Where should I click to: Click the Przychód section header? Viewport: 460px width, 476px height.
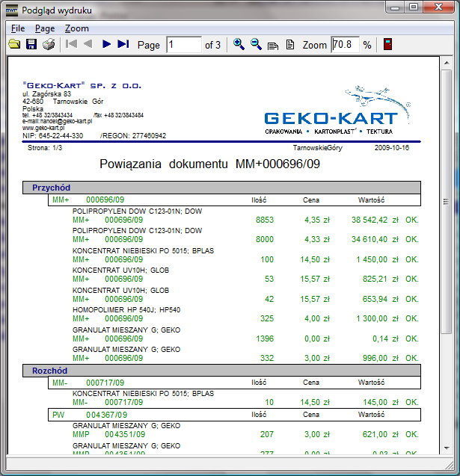tap(51, 188)
